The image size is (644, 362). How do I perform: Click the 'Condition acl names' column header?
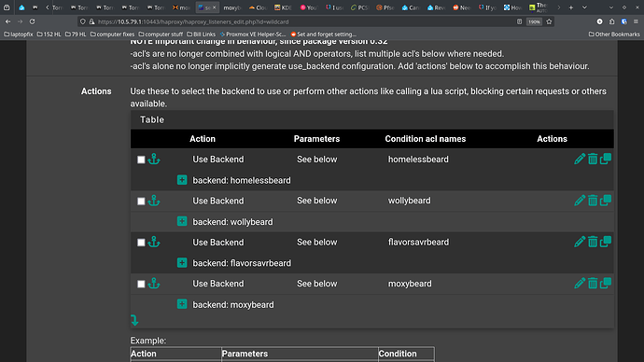[x=425, y=139]
